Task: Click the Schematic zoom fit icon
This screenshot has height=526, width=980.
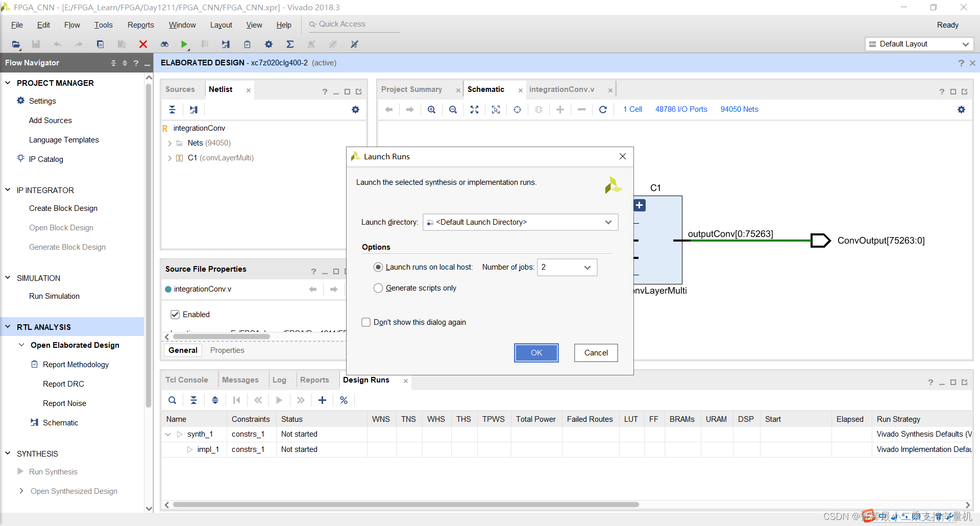Action: [x=474, y=109]
